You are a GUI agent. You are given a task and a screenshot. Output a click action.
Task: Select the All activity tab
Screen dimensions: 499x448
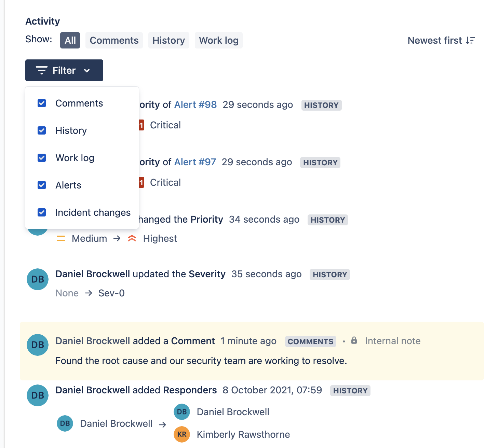click(x=70, y=40)
